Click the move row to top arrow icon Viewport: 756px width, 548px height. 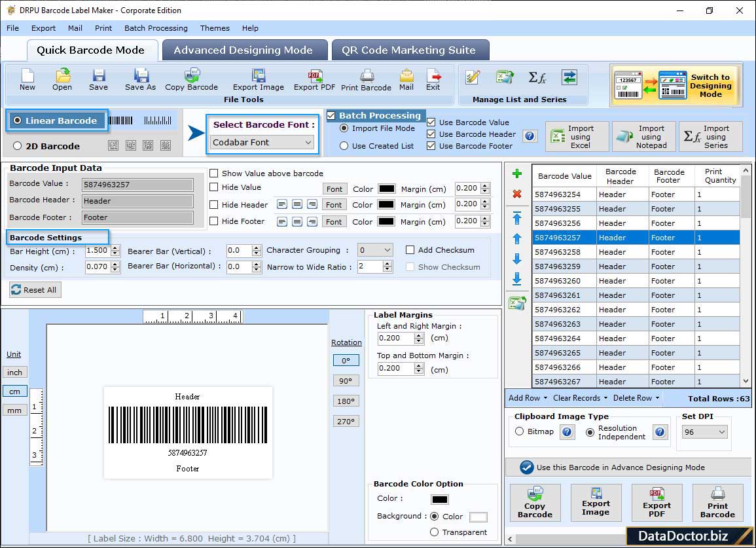(x=517, y=218)
